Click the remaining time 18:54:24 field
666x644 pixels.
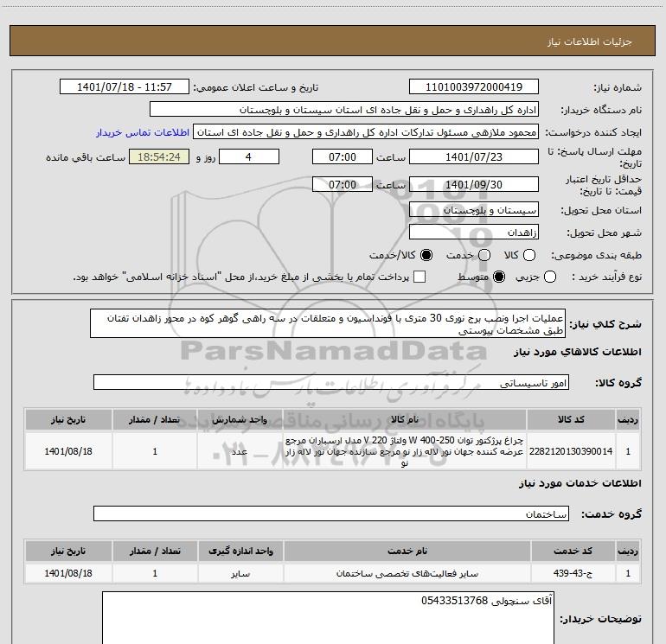159,156
